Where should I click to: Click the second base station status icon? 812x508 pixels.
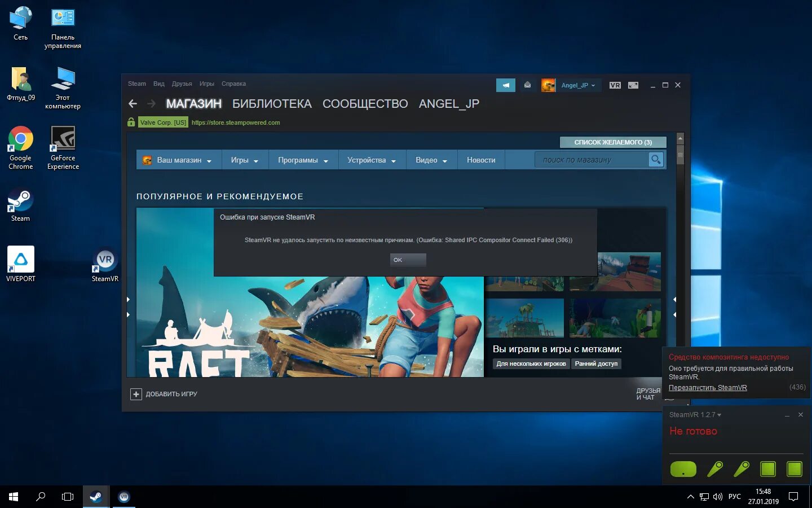[x=795, y=469]
